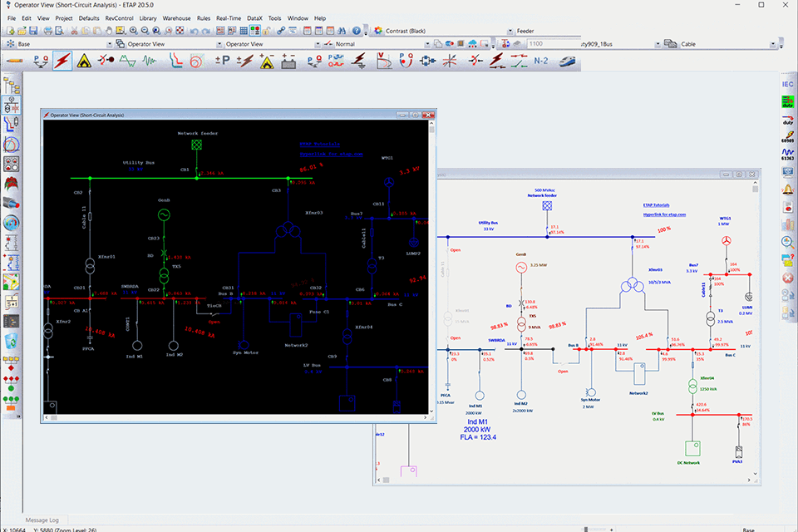Select the One-Line Diagram view sidebar icon
The width and height of the screenshot is (798, 532).
click(11, 106)
